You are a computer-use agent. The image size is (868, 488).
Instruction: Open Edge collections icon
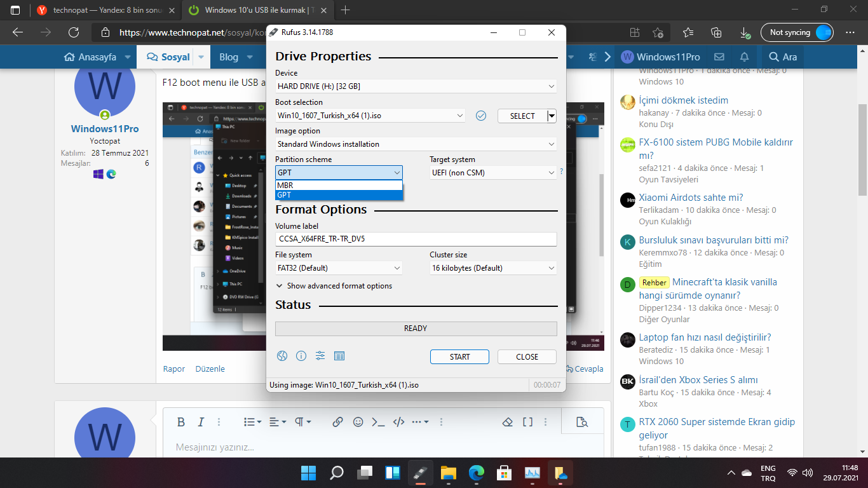point(716,32)
